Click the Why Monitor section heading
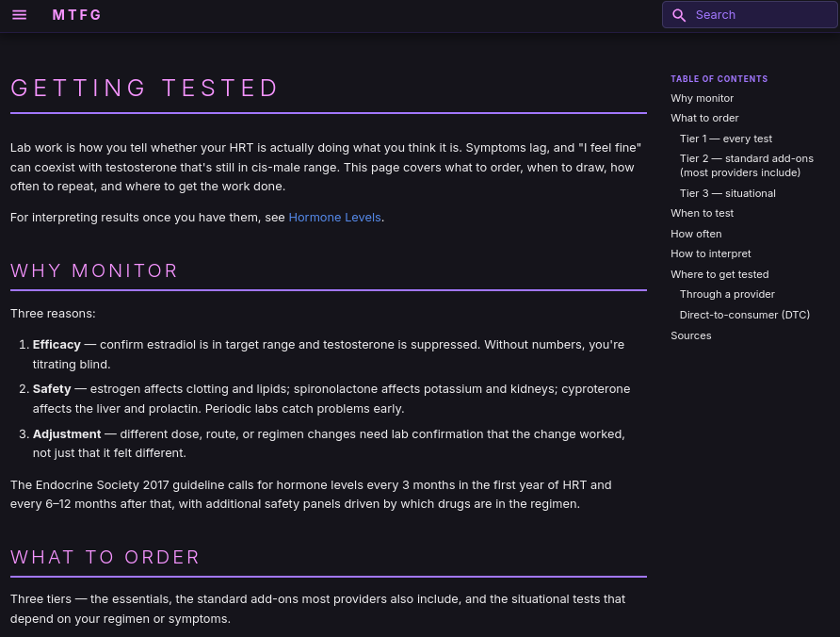 tap(94, 271)
